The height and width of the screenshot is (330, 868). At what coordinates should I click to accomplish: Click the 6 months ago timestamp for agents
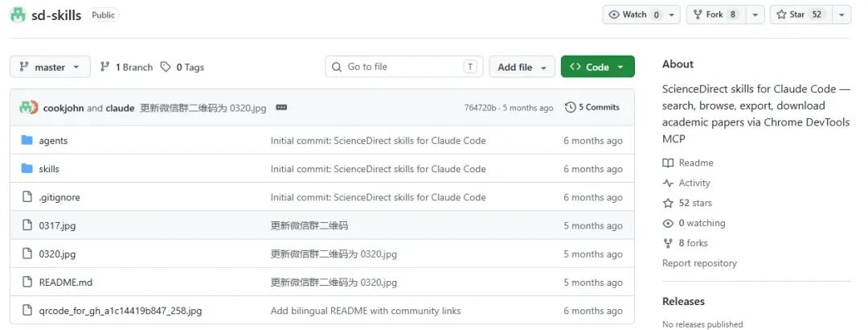click(593, 141)
